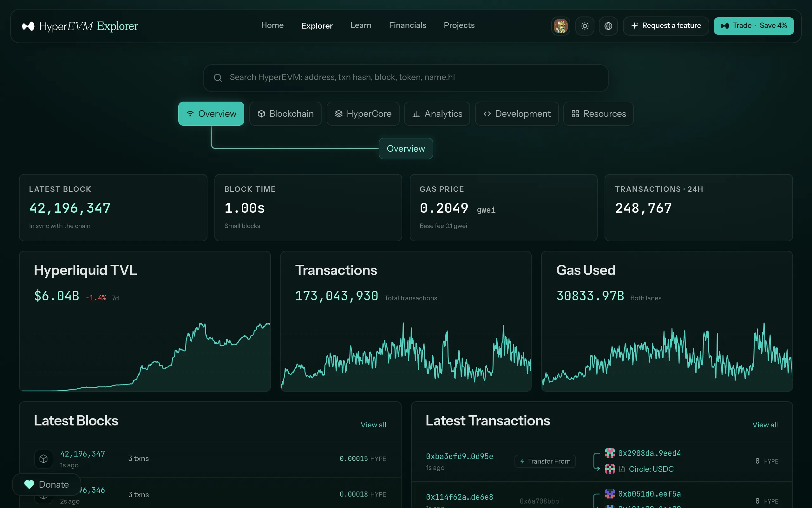Image resolution: width=812 pixels, height=508 pixels.
Task: Switch to the HyperCore tab
Action: coord(363,114)
